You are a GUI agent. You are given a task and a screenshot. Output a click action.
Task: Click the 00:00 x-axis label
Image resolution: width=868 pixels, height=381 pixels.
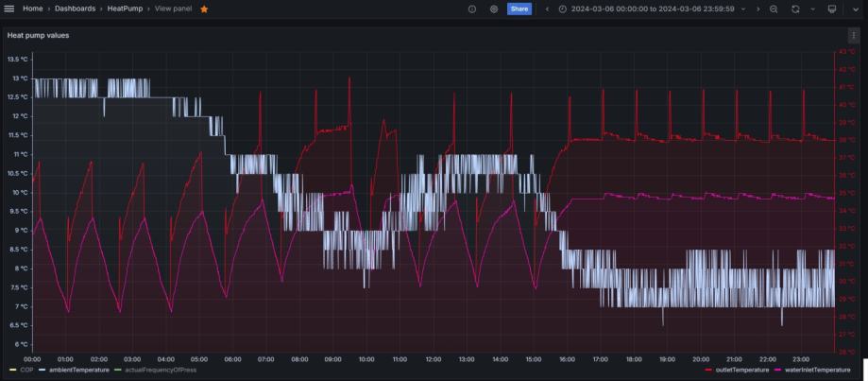pyautogui.click(x=32, y=359)
